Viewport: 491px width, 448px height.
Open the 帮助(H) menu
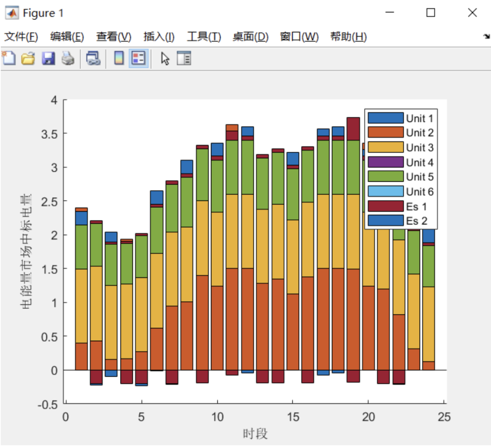(349, 37)
